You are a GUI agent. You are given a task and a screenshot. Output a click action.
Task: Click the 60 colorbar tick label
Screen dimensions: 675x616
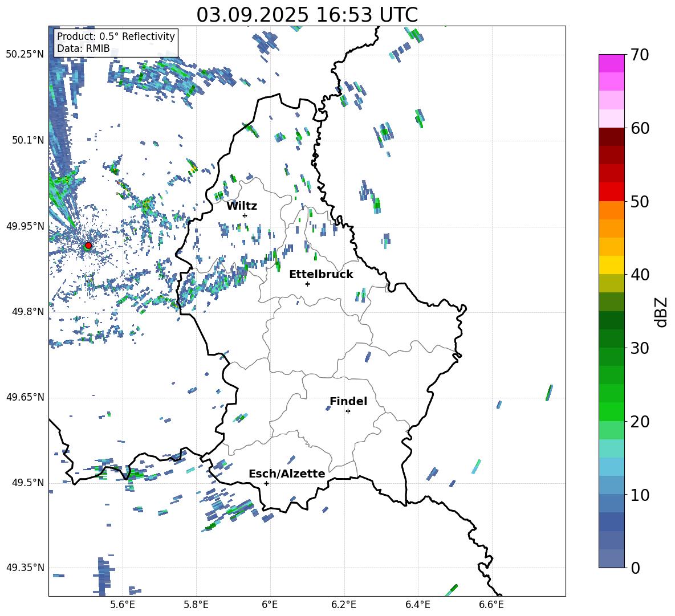(x=639, y=128)
